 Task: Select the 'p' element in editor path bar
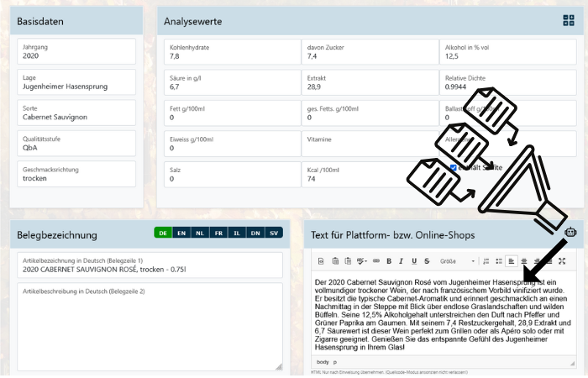pos(335,362)
